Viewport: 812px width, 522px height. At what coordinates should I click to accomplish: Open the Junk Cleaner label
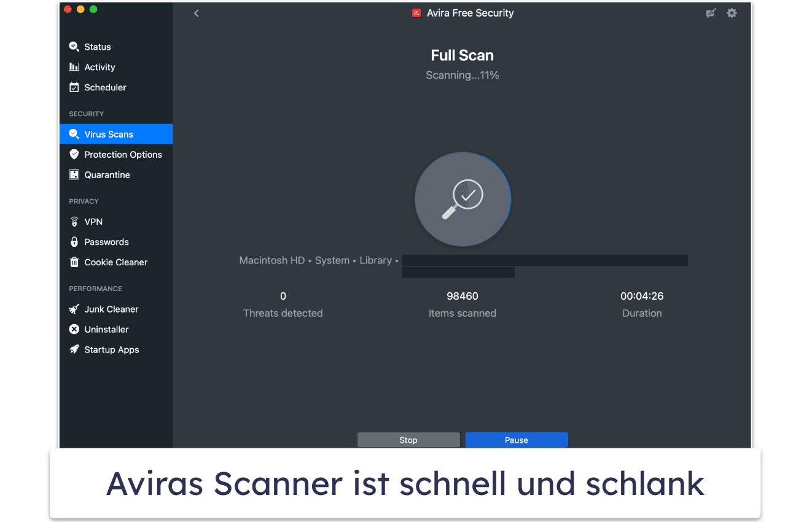(x=111, y=309)
